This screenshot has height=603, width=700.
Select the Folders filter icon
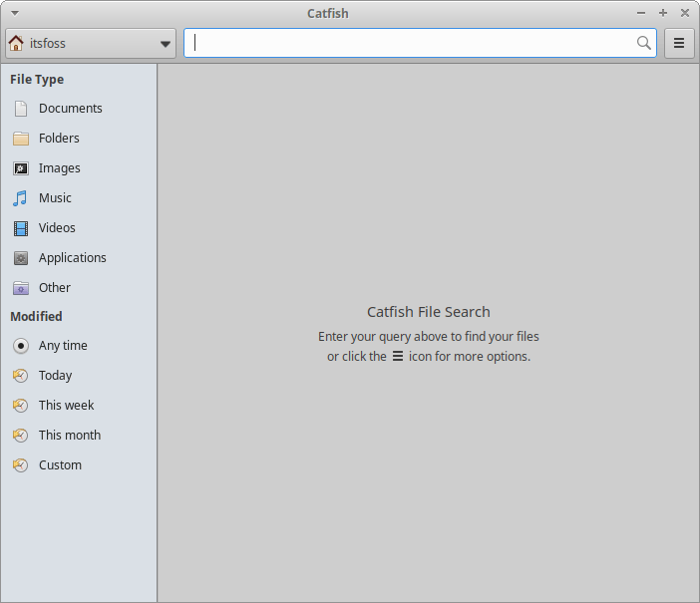tap(21, 139)
